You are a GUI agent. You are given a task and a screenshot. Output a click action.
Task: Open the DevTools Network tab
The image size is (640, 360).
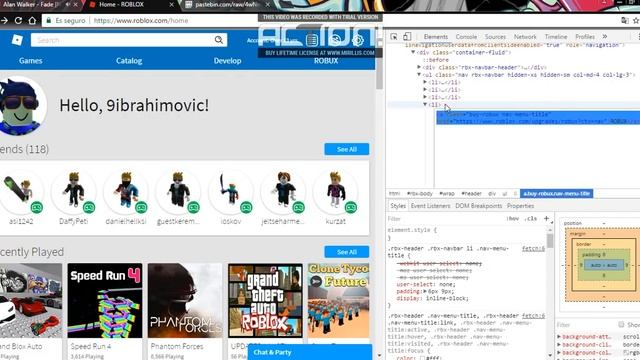(x=525, y=37)
